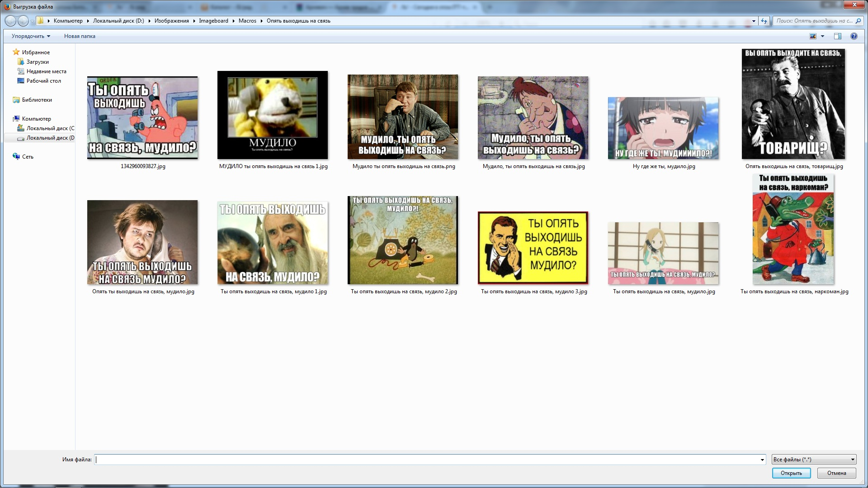This screenshot has width=868, height=488.
Task: Click the search magnifier icon
Action: coord(858,21)
